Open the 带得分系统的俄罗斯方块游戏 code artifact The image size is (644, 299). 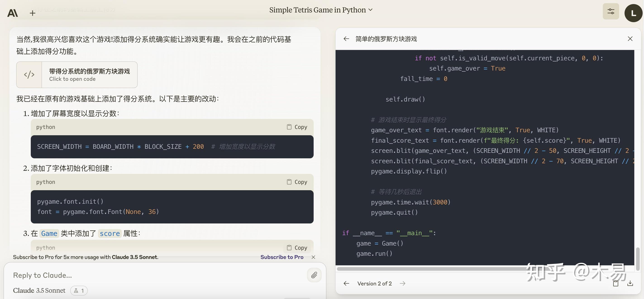77,75
